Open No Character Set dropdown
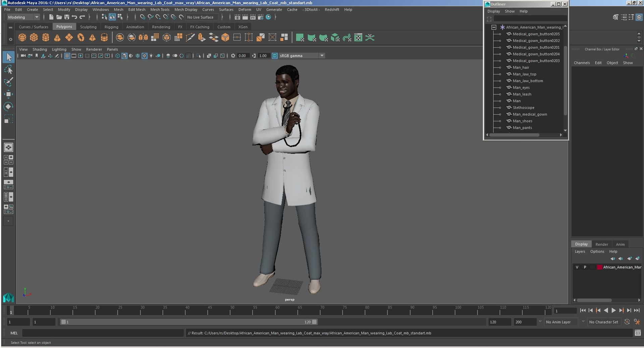Image resolution: width=644 pixels, height=348 pixels. click(604, 322)
